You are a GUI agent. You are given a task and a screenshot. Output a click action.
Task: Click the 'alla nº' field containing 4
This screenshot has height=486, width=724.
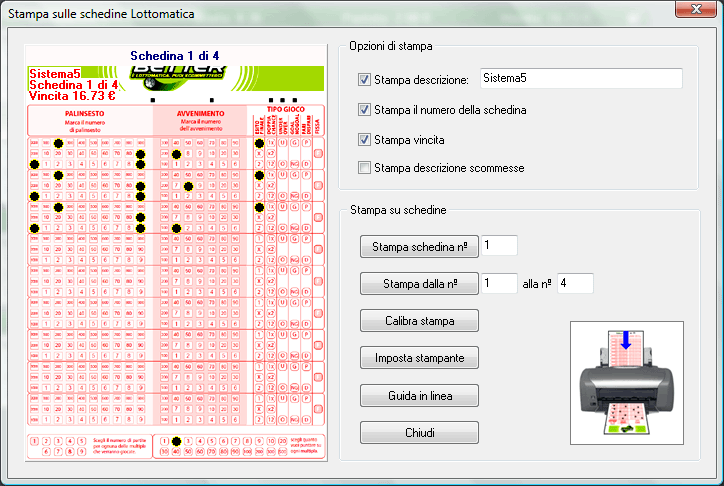575,283
